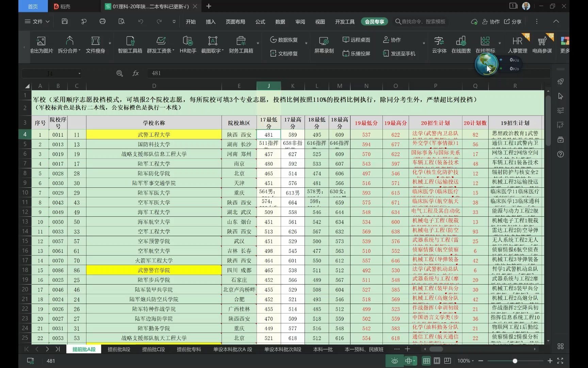Switch to Page Layout view in status bar
This screenshot has height=368, width=588.
tap(437, 361)
